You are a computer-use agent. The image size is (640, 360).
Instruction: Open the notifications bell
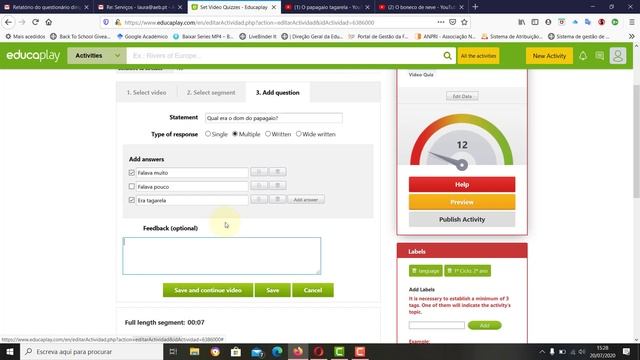tap(583, 56)
